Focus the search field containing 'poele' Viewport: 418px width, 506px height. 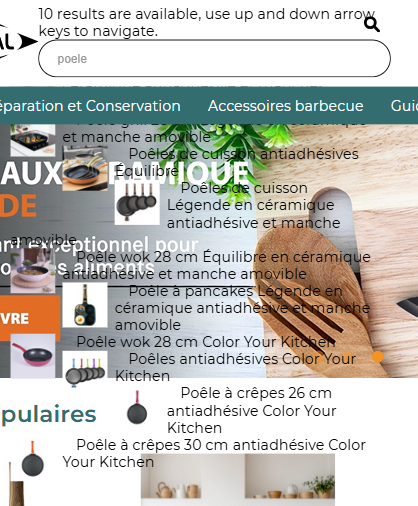(x=214, y=59)
